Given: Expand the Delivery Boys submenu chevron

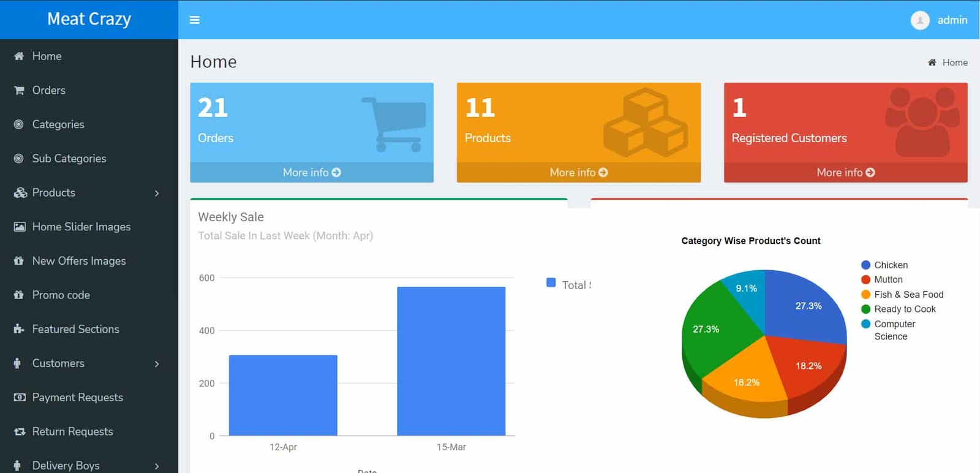Looking at the screenshot, I should pos(157,466).
